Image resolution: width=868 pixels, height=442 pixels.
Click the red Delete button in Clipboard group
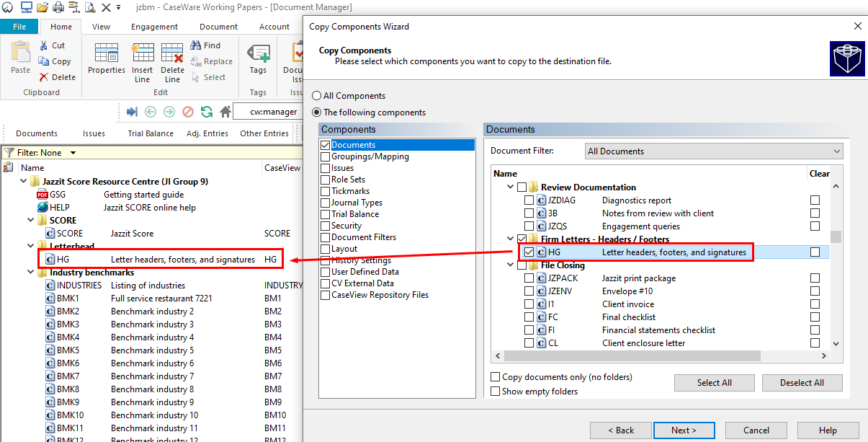pos(57,77)
